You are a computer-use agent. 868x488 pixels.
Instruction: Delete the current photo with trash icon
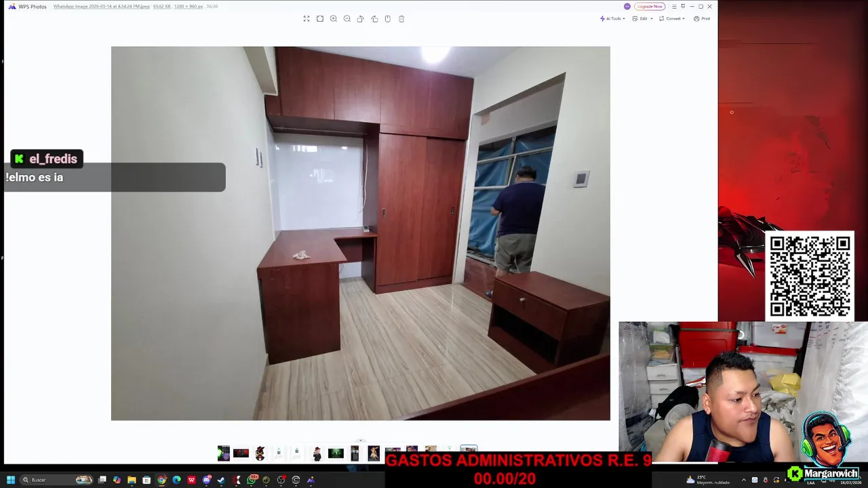pos(401,18)
